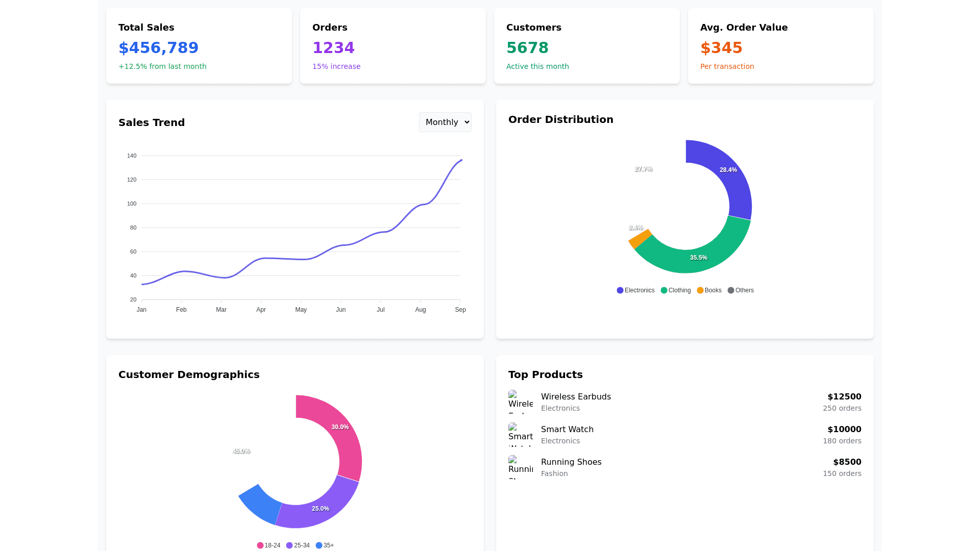This screenshot has height=551, width=980.
Task: Toggle the 18-24 age group legend
Action: click(268, 545)
